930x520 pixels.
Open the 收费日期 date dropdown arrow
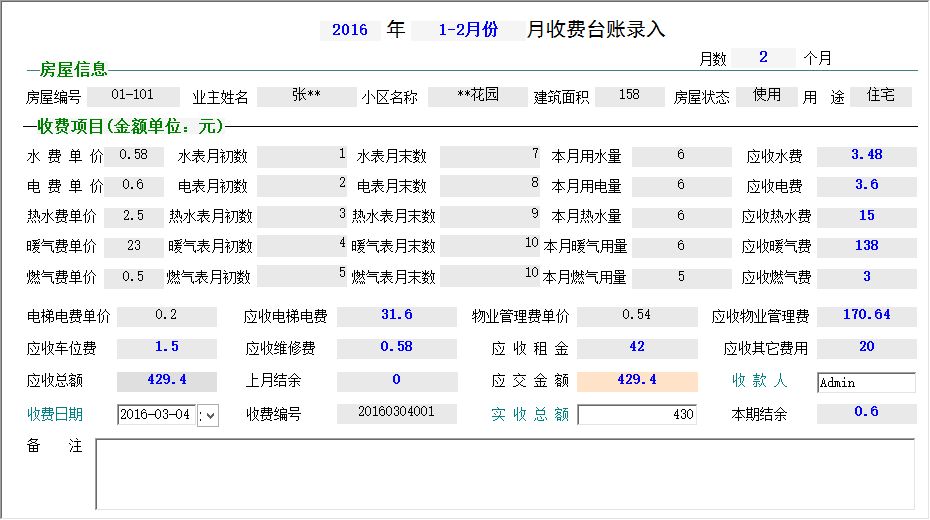pyautogui.click(x=208, y=415)
